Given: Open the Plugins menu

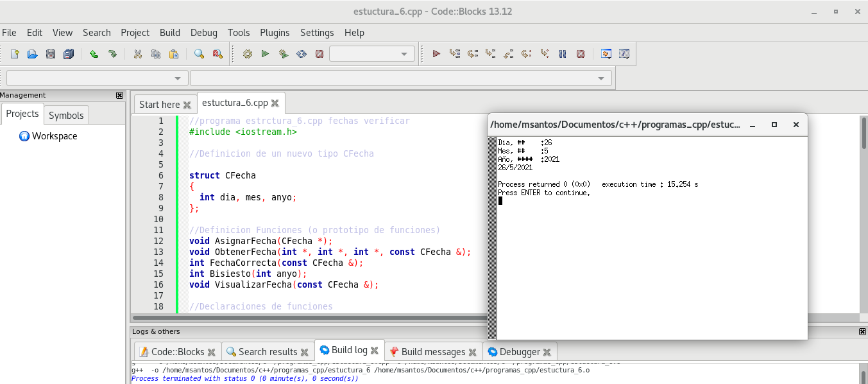Looking at the screenshot, I should click(275, 33).
